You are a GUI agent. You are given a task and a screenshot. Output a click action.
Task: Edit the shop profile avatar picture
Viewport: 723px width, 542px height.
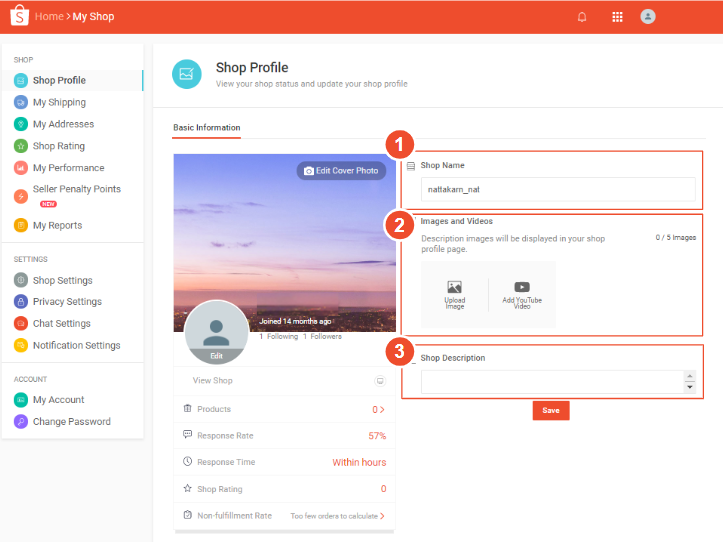[217, 355]
